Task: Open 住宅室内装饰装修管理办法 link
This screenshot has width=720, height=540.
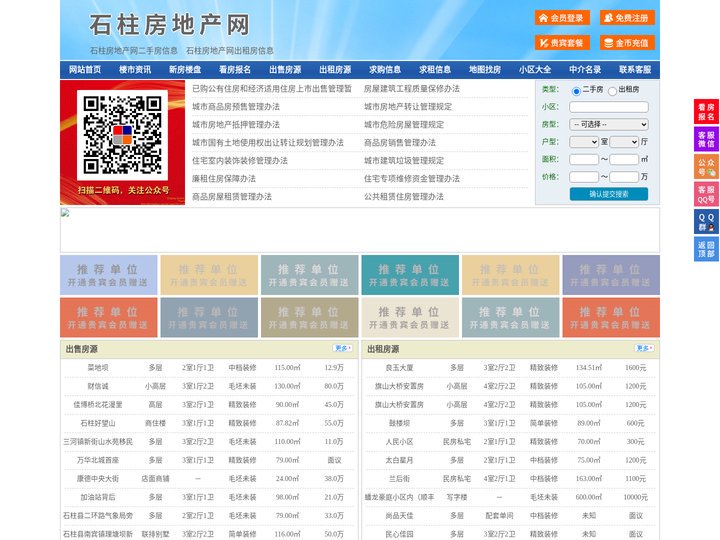Action: 240,161
